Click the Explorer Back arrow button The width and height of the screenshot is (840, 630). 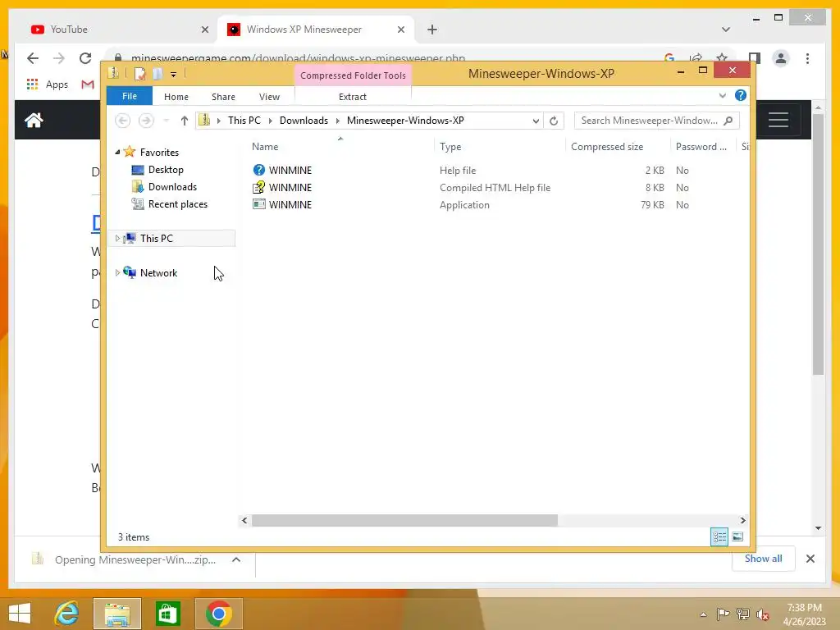coord(123,121)
